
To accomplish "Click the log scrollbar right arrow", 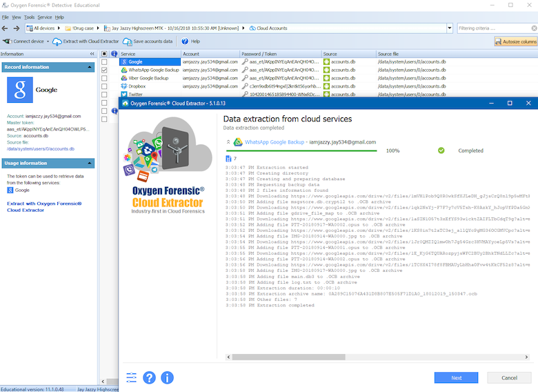I will tap(526, 357).
